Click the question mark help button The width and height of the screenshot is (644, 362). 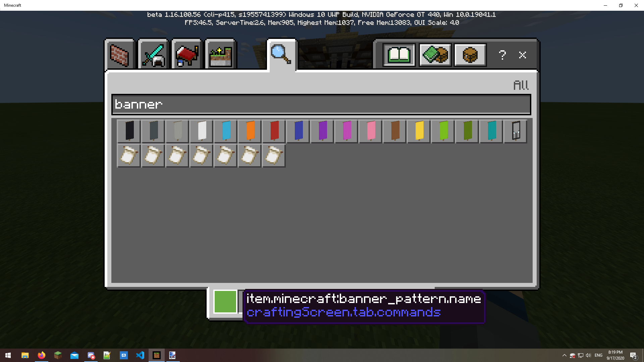tap(502, 55)
